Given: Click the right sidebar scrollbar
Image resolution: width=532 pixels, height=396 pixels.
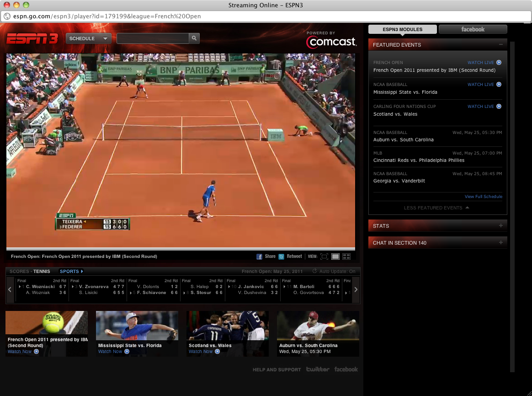Looking at the screenshot, I should coord(512,207).
